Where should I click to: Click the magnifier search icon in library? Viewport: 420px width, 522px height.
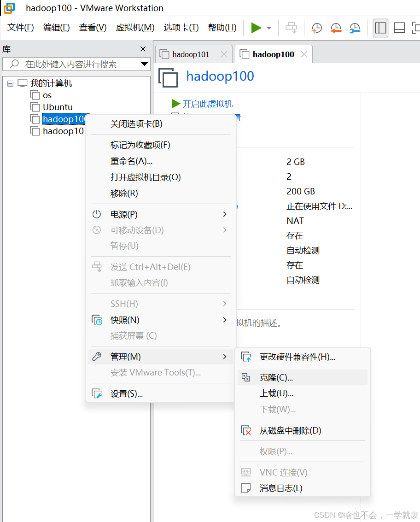(x=14, y=64)
